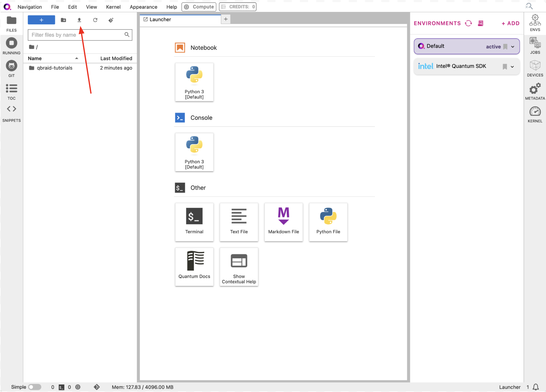Open the File menu

pos(55,7)
